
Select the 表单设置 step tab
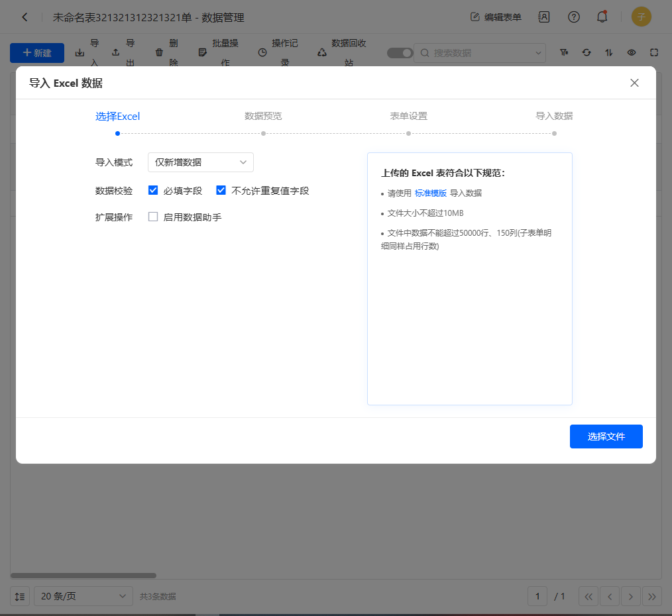point(408,117)
